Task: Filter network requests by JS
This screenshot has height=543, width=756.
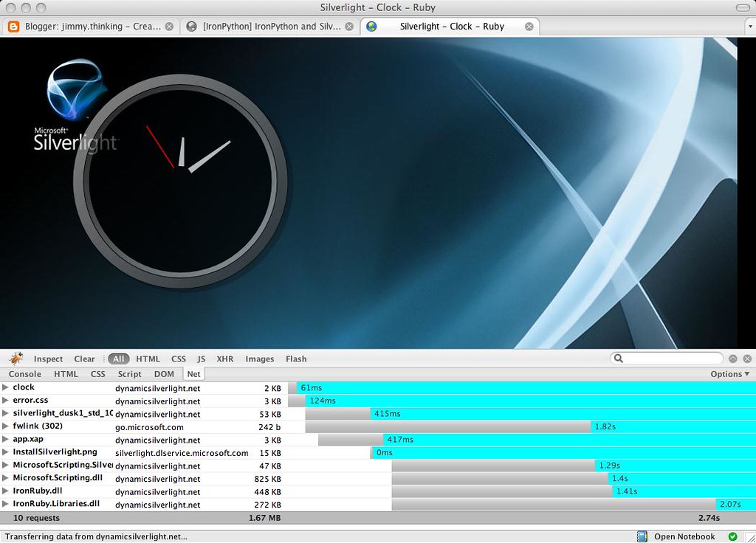Action: point(201,359)
